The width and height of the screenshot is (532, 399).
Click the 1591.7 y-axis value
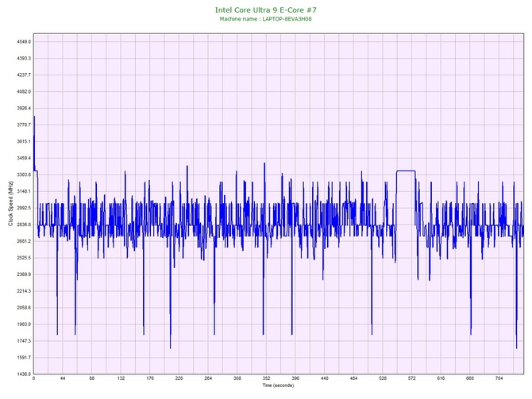tap(24, 357)
